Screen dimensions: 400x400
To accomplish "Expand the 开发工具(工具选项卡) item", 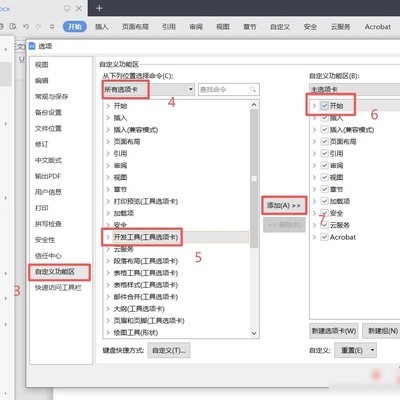I will (x=108, y=237).
